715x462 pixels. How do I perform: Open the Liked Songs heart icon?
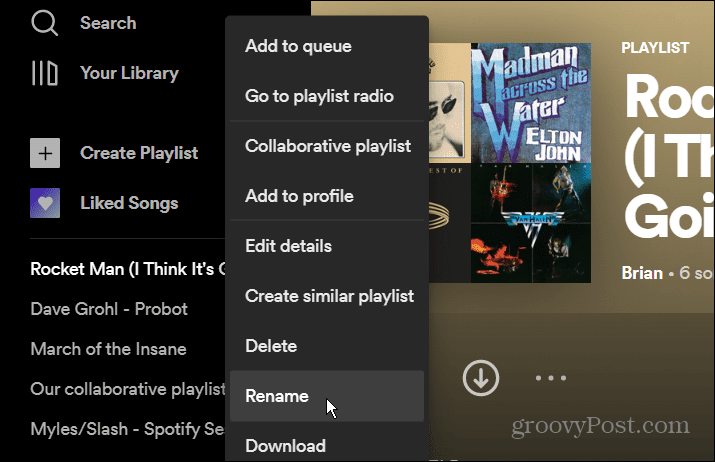click(x=45, y=203)
